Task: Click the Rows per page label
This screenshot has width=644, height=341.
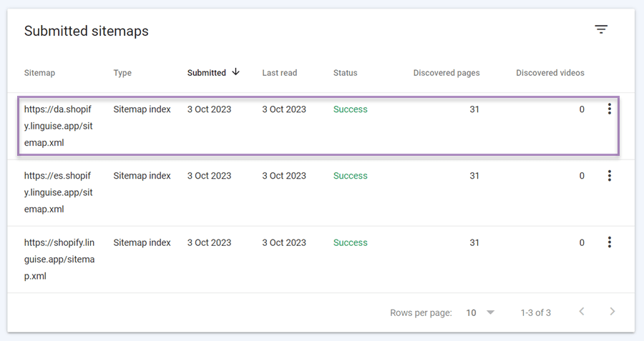Action: 421,312
